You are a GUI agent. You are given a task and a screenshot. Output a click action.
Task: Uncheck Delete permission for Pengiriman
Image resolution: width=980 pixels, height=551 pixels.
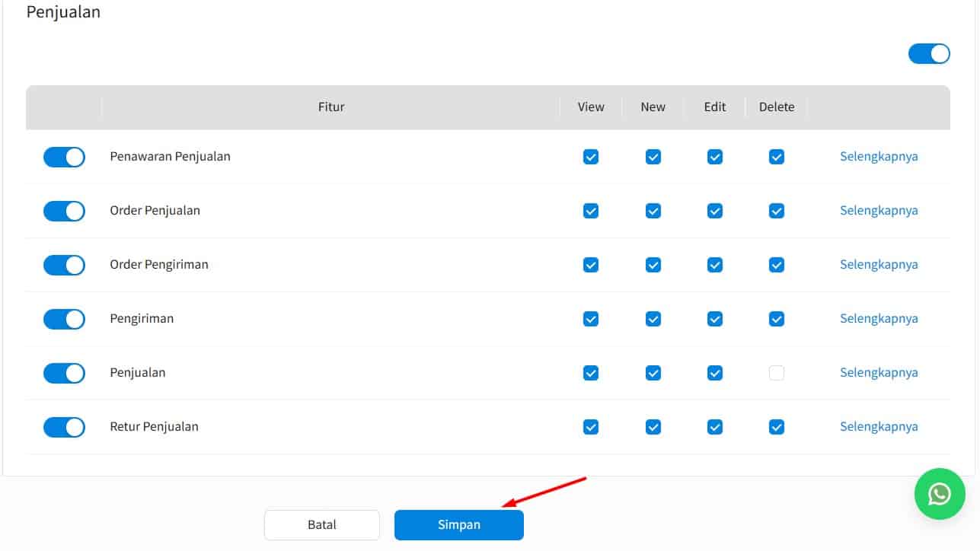tap(776, 319)
